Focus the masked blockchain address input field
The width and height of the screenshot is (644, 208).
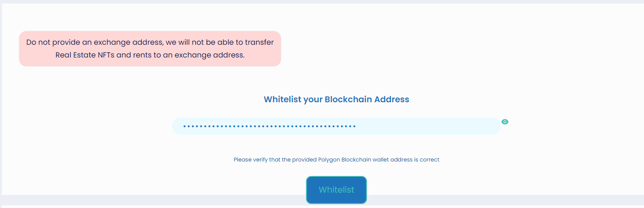[x=336, y=126]
